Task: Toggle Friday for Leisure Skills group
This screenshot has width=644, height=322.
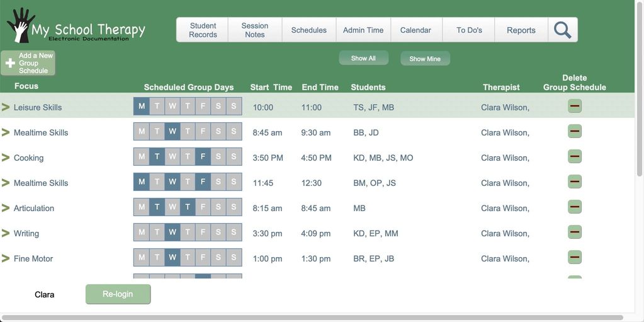Action: tap(203, 106)
